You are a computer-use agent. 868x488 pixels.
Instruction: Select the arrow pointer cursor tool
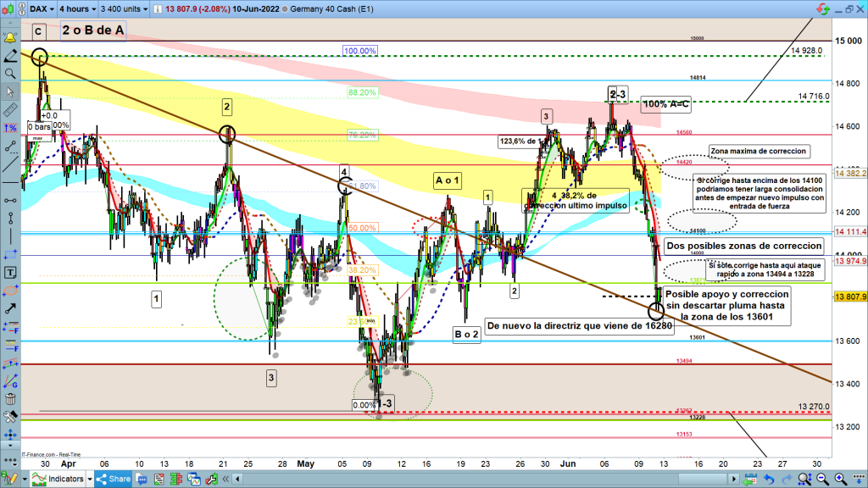coord(10,91)
